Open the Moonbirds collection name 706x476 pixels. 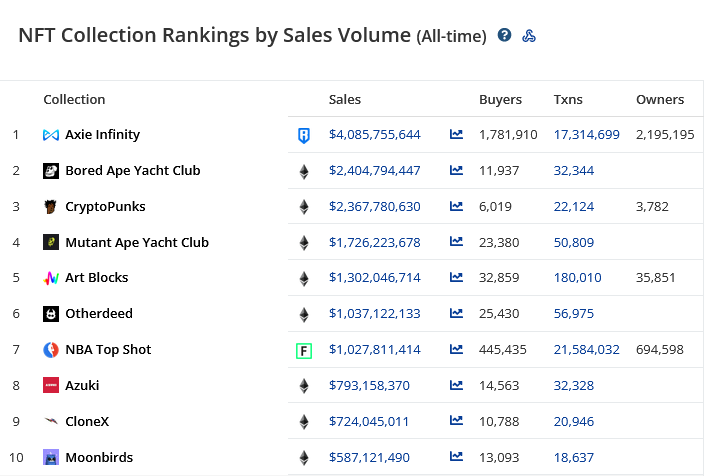click(x=99, y=458)
